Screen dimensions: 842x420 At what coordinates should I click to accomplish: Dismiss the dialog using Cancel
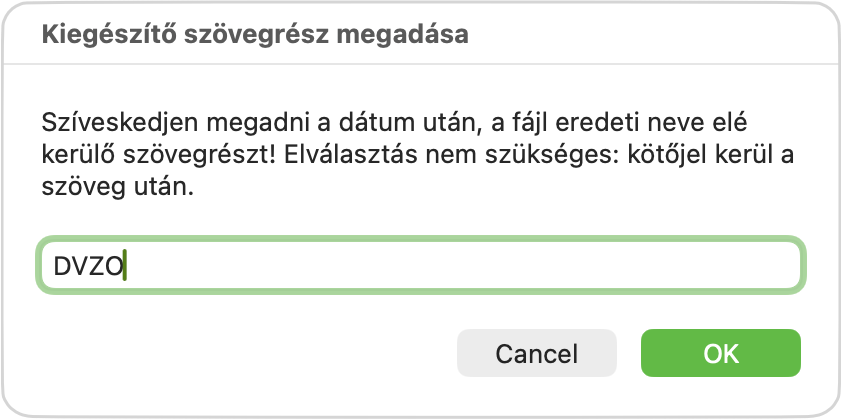[x=536, y=353]
